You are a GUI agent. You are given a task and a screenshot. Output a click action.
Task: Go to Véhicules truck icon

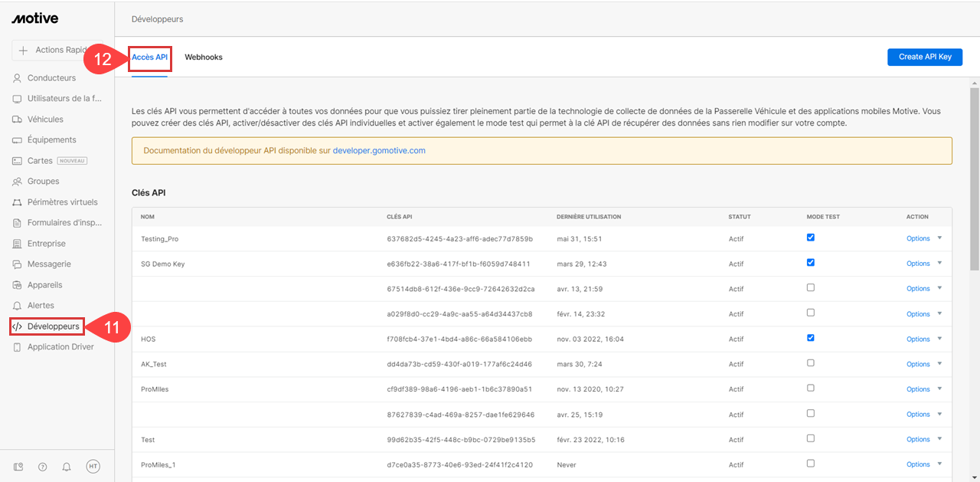[18, 120]
